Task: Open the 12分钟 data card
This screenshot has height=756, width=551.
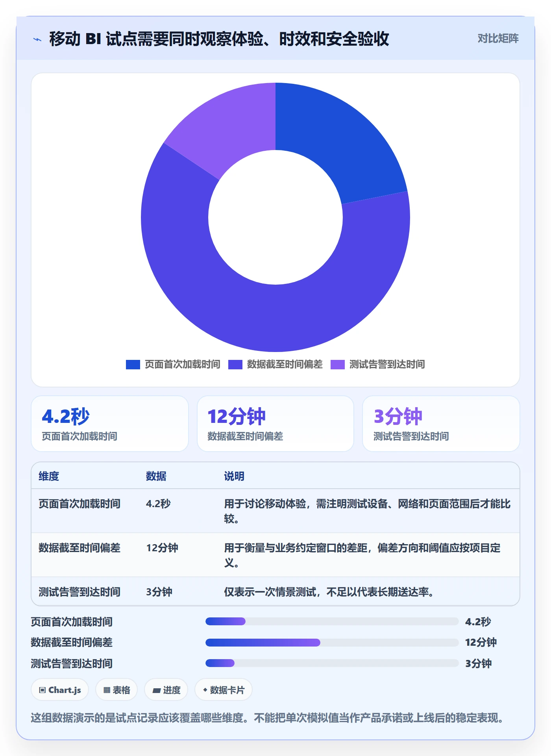Action: coord(275,424)
